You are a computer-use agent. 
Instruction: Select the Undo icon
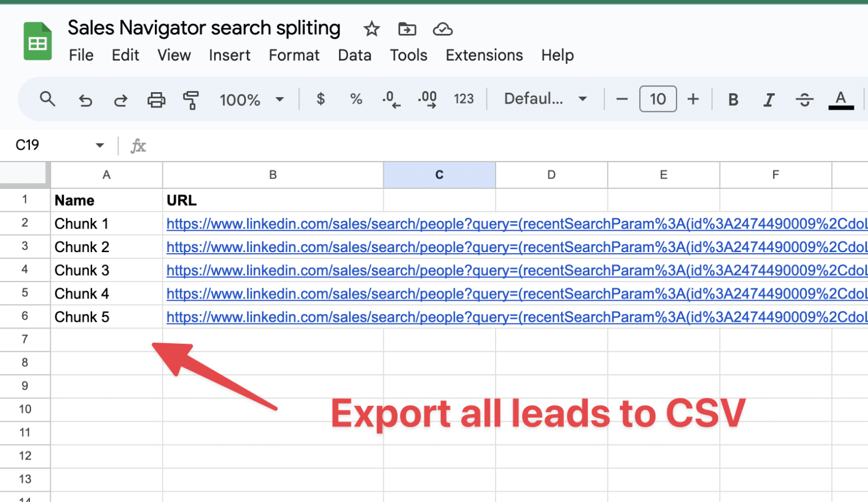85,99
